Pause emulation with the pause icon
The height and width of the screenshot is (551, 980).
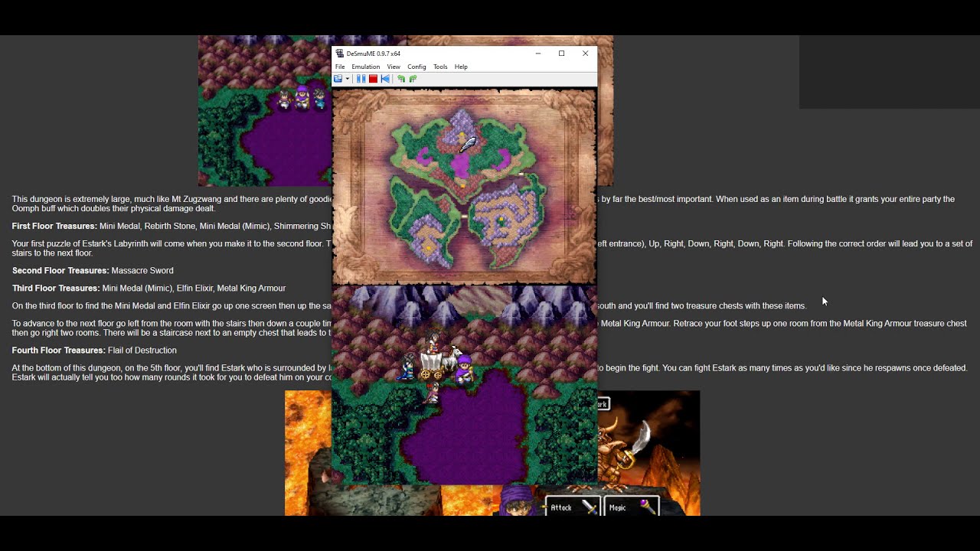[361, 79]
